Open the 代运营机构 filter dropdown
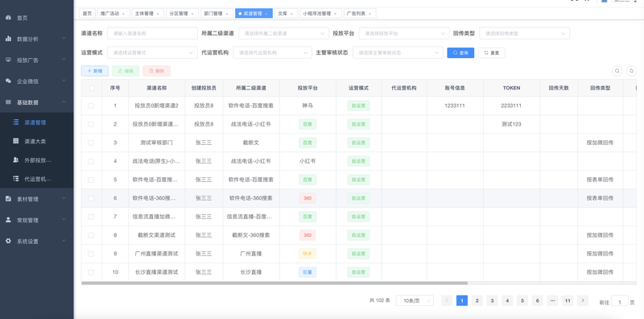644x319 pixels. click(273, 52)
